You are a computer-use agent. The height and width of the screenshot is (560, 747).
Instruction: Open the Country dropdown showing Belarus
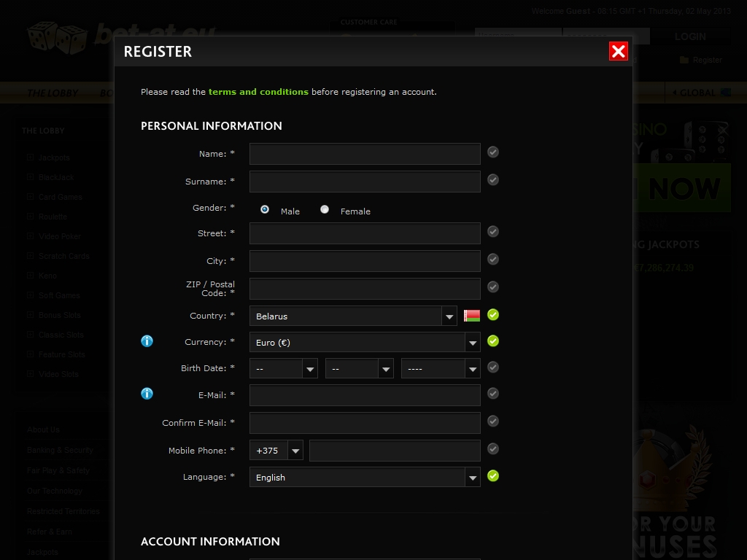(x=353, y=316)
